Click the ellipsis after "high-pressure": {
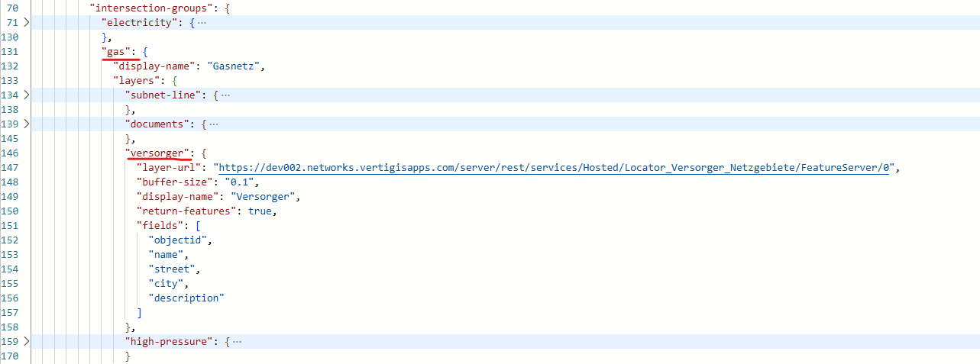980x364 pixels. [x=237, y=342]
